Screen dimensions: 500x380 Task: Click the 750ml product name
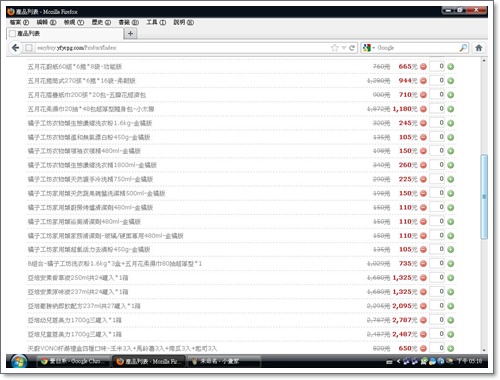pos(90,179)
